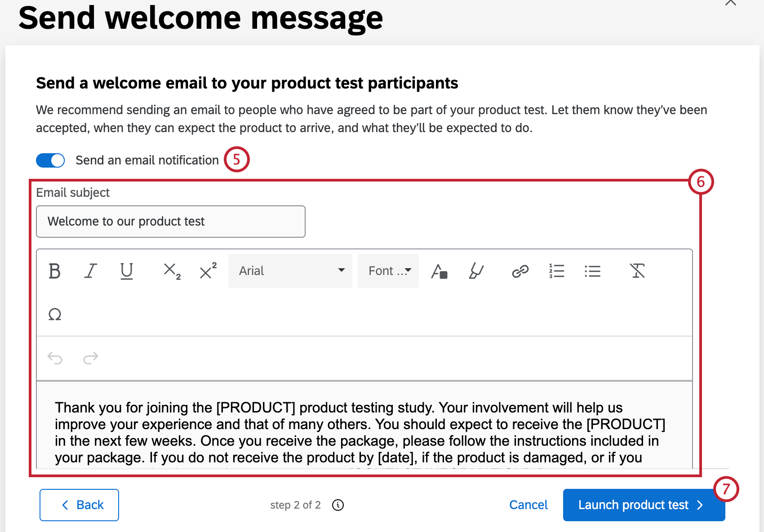The width and height of the screenshot is (764, 532).
Task: Insert a bulleted list
Action: [x=592, y=270]
